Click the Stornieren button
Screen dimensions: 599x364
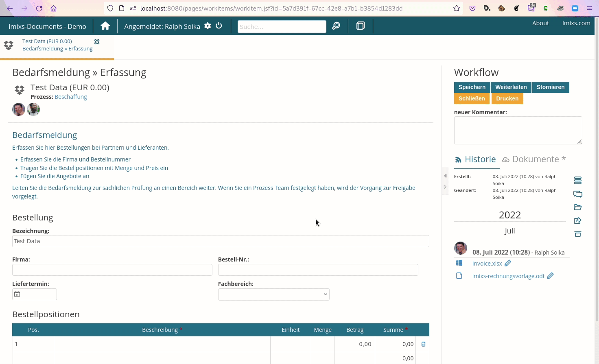click(550, 87)
